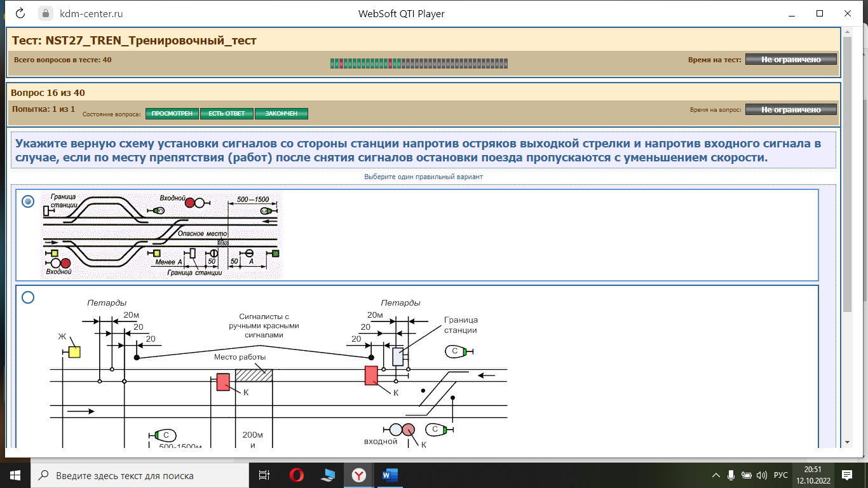Close the WebSoft QTI Player window
The width and height of the screenshot is (868, 488).
coord(848,13)
